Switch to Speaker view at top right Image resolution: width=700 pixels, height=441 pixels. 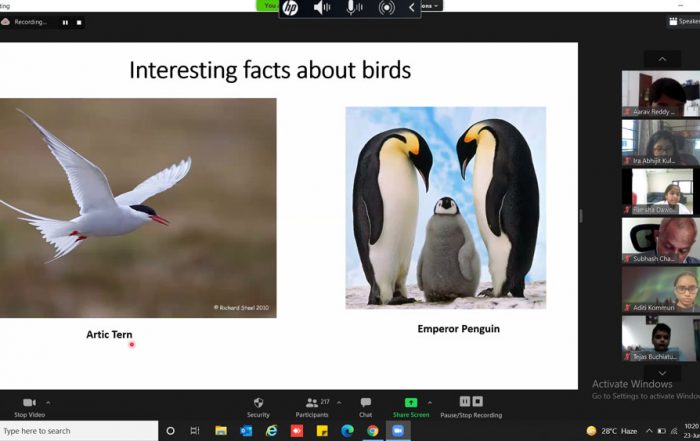(684, 21)
